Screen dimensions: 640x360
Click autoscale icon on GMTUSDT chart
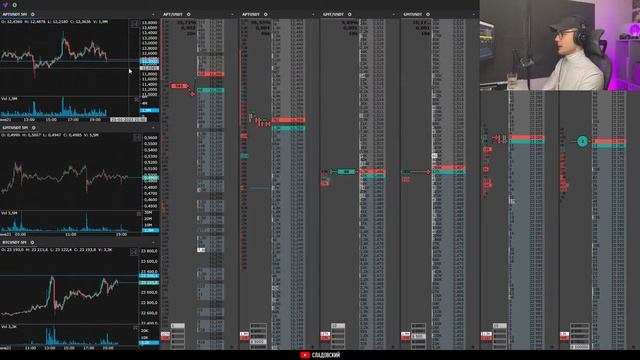coord(137,138)
